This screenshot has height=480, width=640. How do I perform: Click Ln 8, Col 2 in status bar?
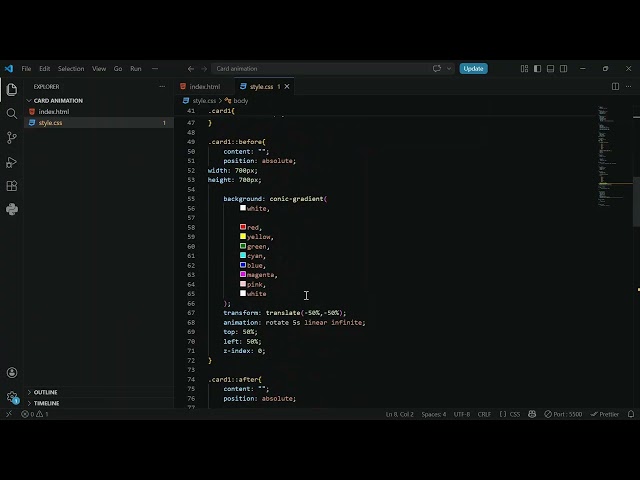click(399, 414)
